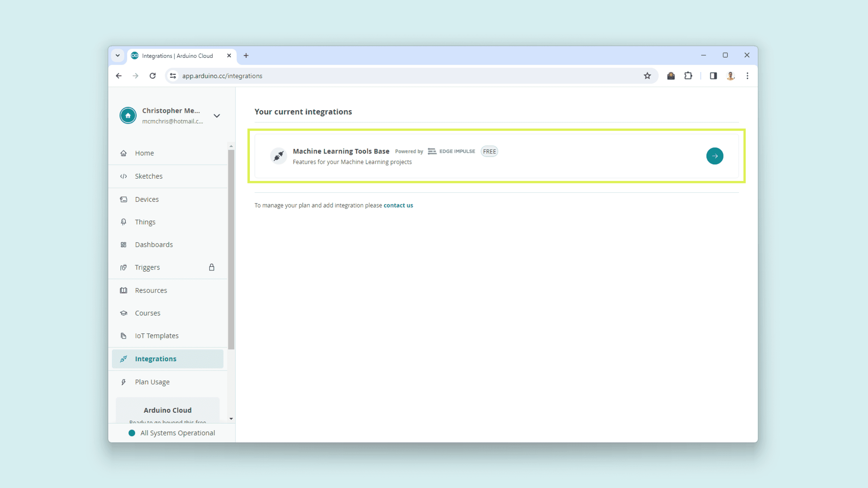Click the Sketches code icon in sidebar

coord(124,176)
